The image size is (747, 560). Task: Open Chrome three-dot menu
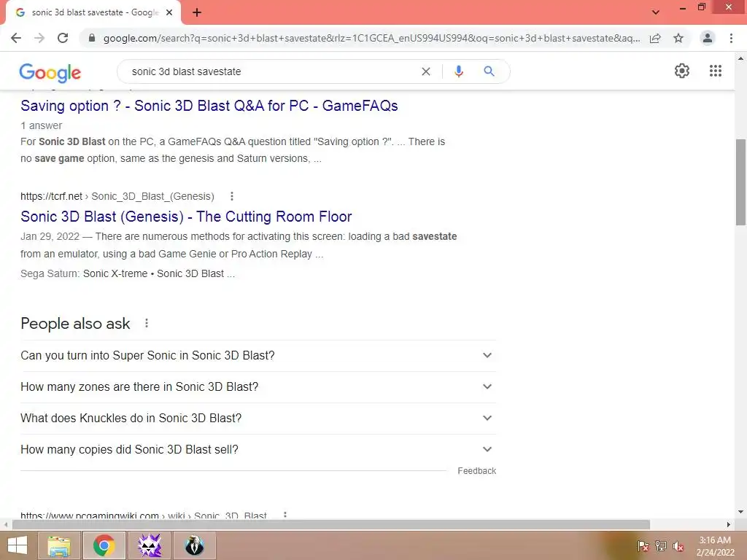[x=731, y=38]
